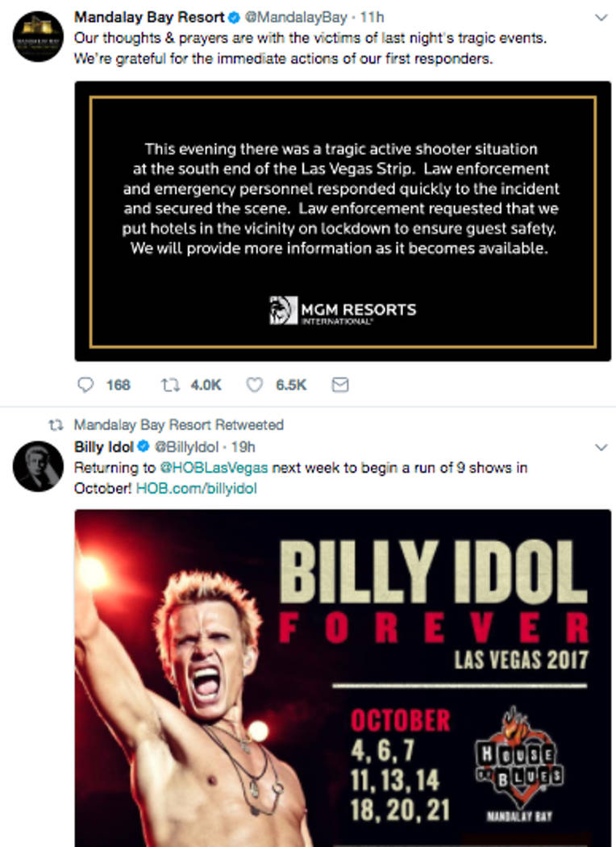Open Billy Idol's profile avatar
The width and height of the screenshot is (616, 847).
pos(38,466)
